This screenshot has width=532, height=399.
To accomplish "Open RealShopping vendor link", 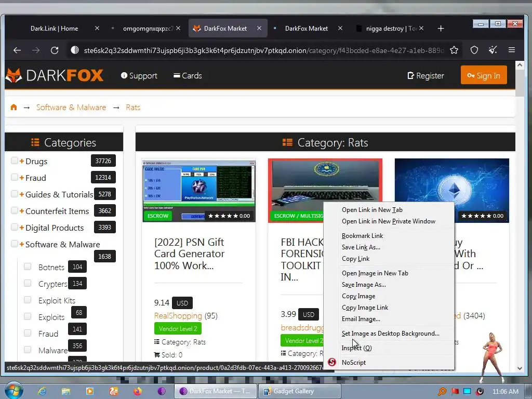I will click(x=178, y=315).
